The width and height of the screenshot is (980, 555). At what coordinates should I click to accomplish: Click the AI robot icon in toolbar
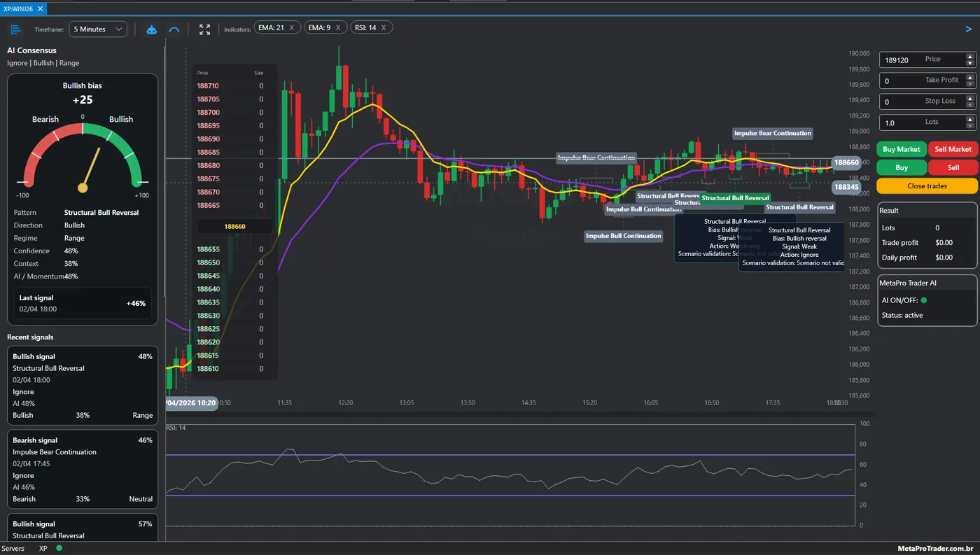151,29
